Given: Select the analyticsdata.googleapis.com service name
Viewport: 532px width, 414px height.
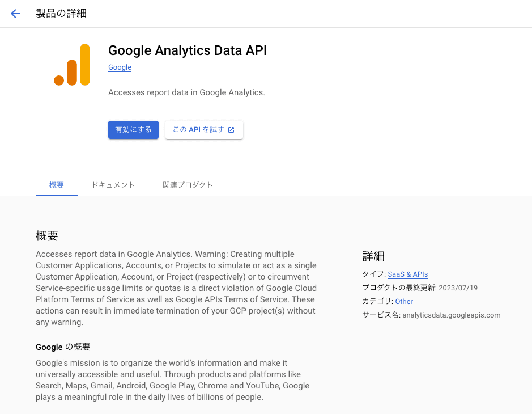Looking at the screenshot, I should 451,315.
